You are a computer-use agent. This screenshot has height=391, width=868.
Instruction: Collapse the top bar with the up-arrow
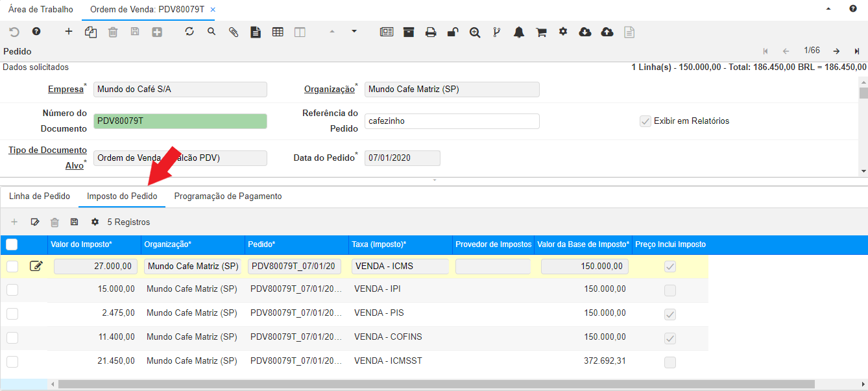point(828,10)
